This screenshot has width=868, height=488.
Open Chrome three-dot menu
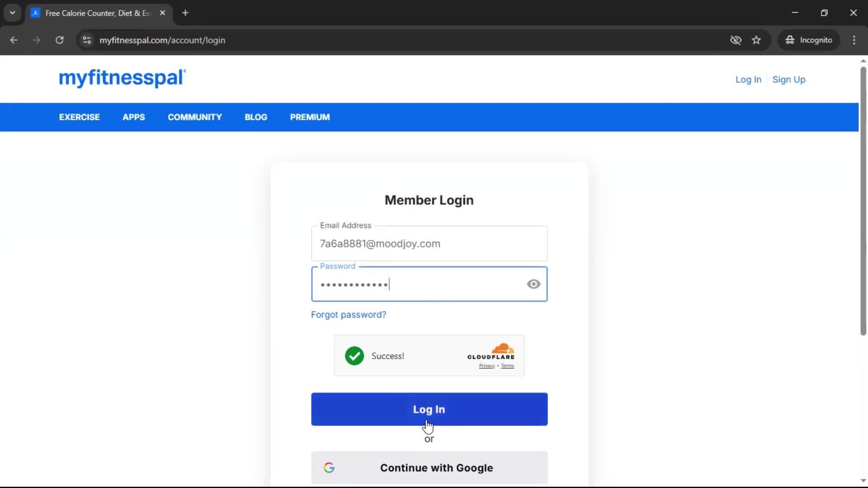coord(854,40)
